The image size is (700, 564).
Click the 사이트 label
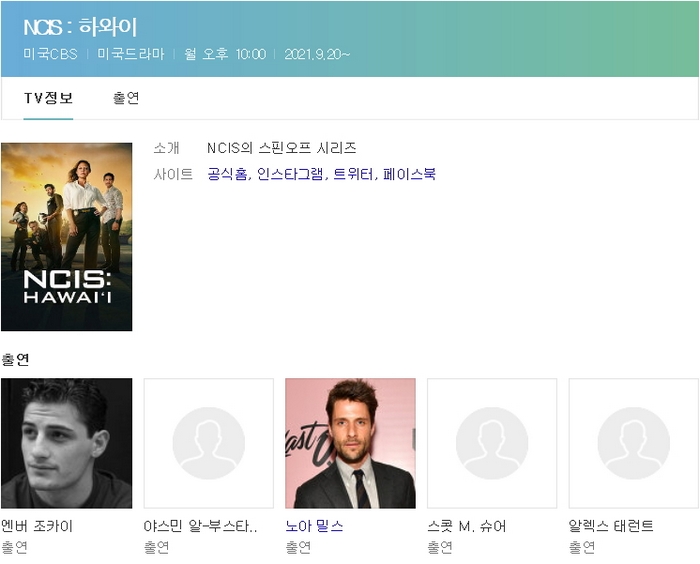coord(173,174)
